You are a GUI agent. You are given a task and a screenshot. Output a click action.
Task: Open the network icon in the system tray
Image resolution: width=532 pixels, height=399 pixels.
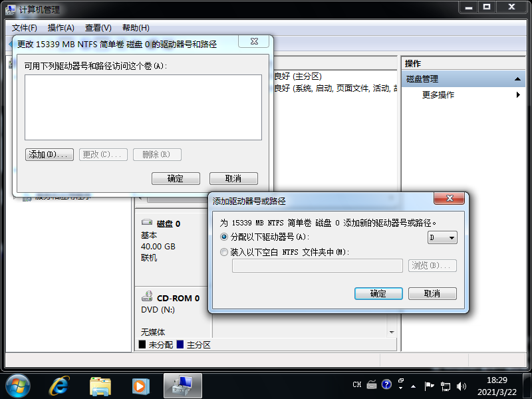[x=446, y=384]
